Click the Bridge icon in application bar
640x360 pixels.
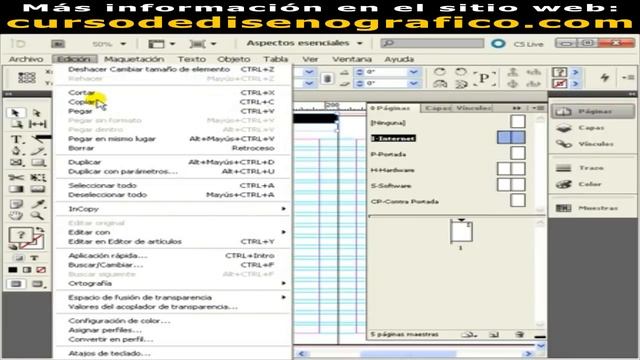(x=58, y=44)
